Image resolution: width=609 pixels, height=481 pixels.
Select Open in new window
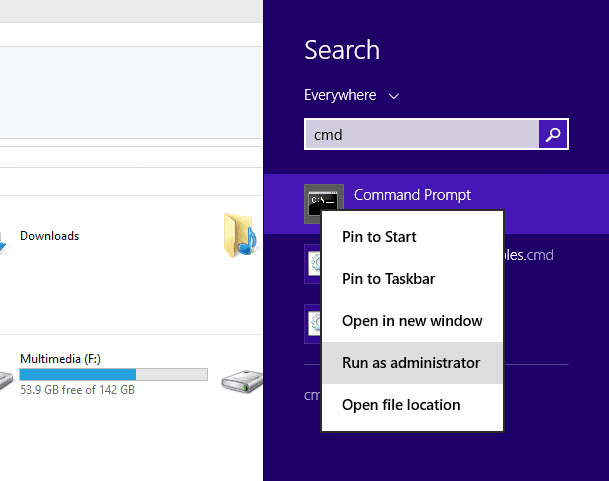(x=412, y=321)
